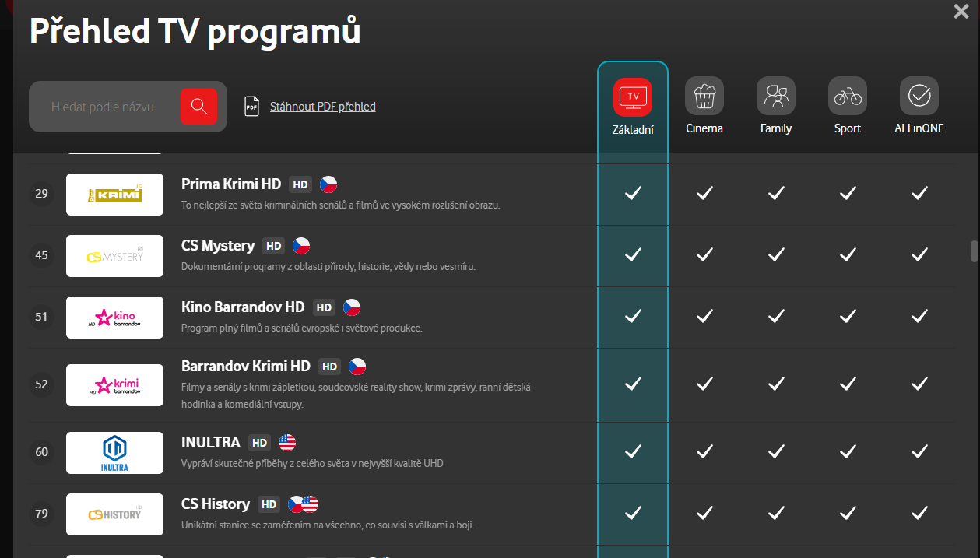Click the vertical scrollbar thumb
The height and width of the screenshot is (558, 980).
point(973,252)
